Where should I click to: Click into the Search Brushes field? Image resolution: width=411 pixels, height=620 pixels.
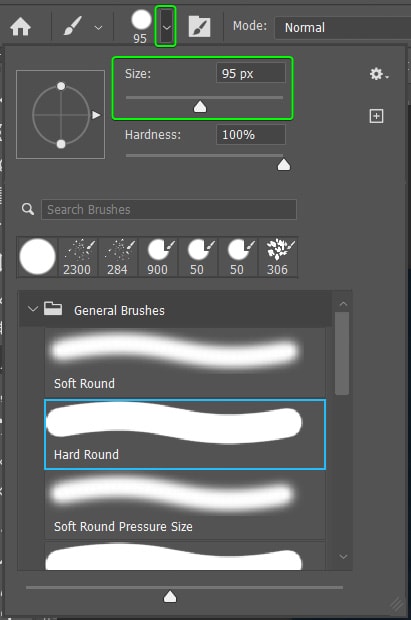coord(169,209)
